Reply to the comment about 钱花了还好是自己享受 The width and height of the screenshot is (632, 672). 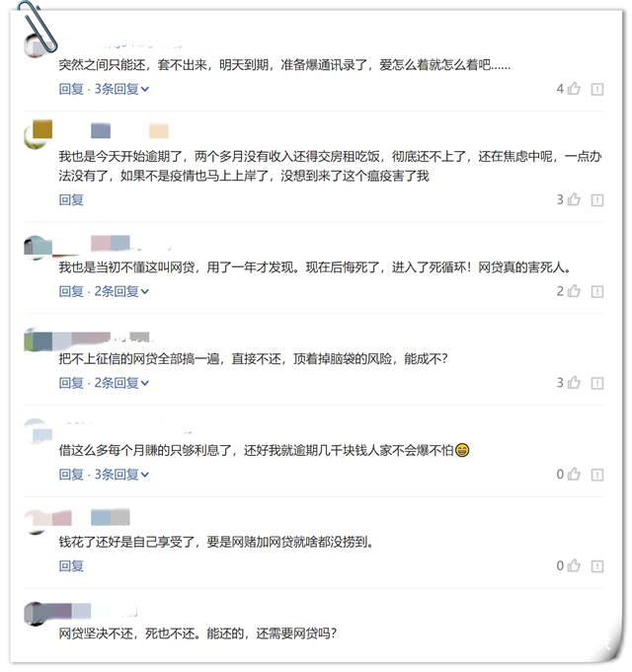71,565
